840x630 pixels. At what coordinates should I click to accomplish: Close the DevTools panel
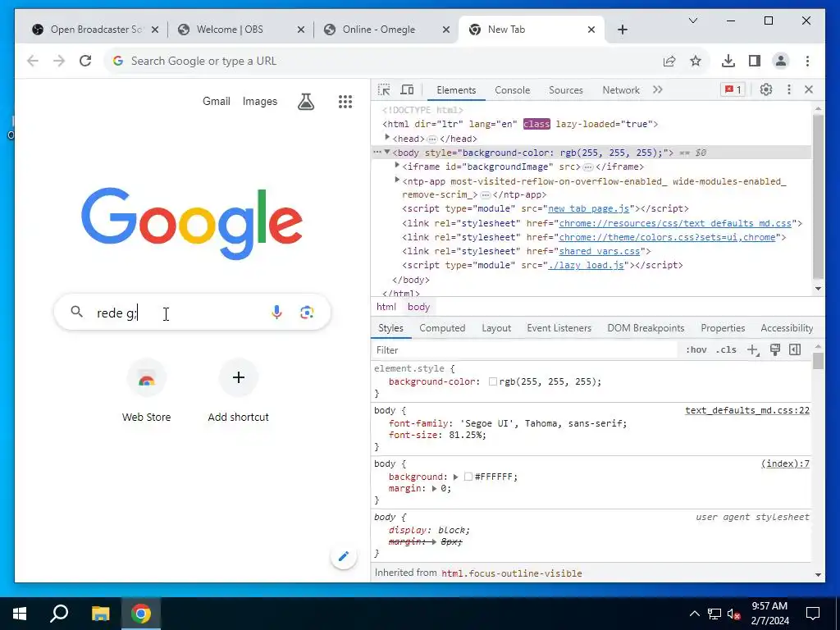coord(809,89)
